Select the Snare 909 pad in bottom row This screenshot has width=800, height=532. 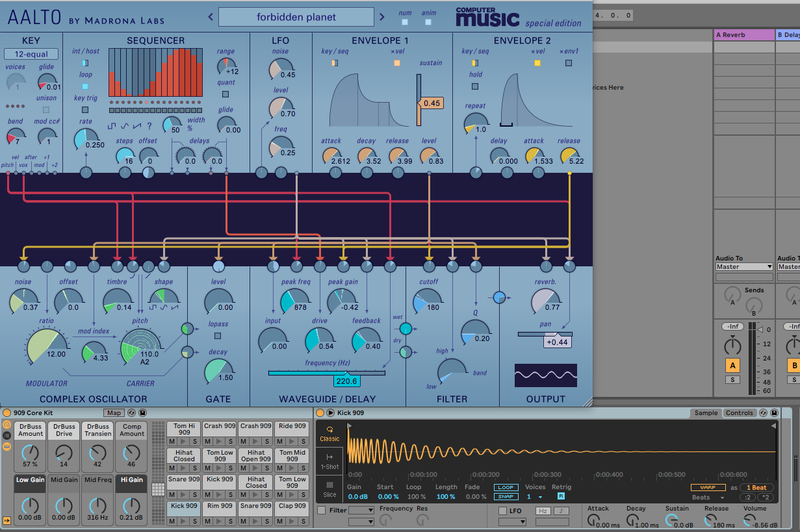pos(256,509)
